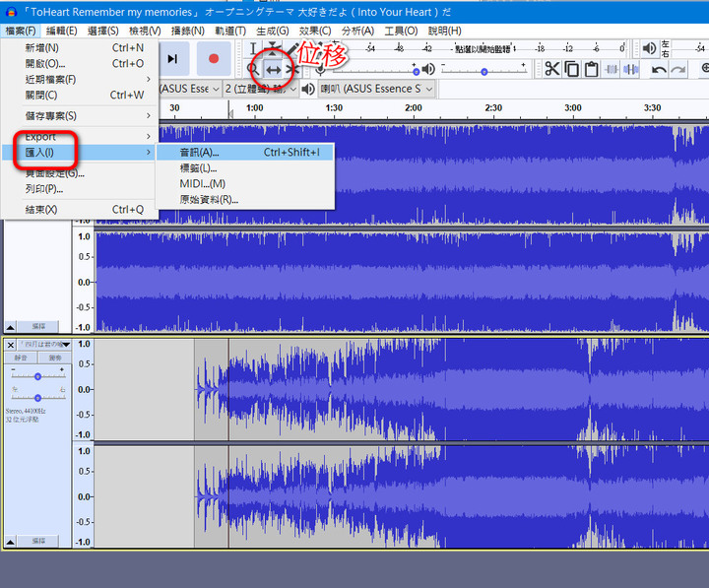This screenshot has height=588, width=709.
Task: Click the Skip to End button
Action: pos(173,59)
